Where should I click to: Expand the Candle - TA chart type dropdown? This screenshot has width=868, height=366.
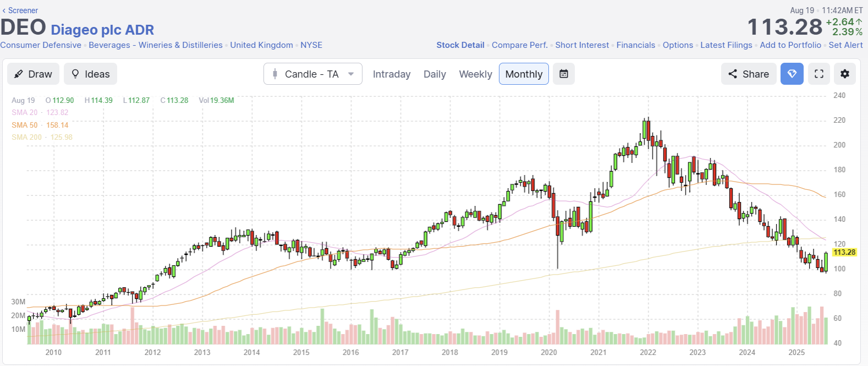click(313, 74)
